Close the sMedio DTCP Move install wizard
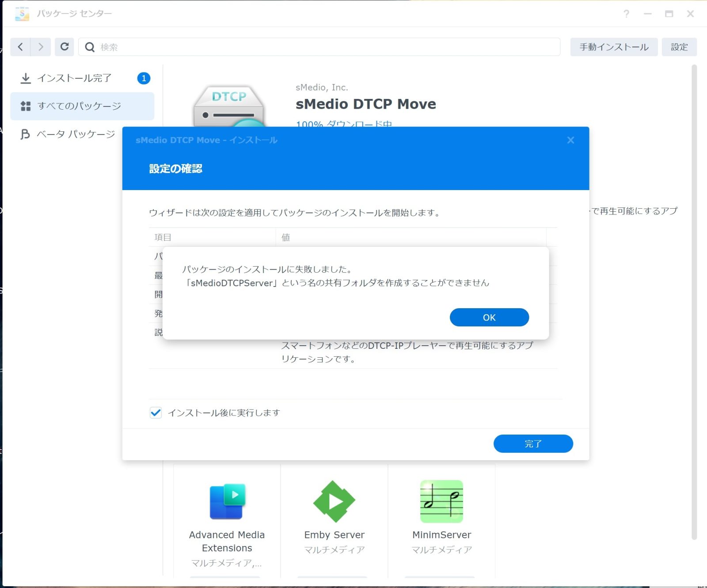Screen dimensions: 707x588 (570, 140)
